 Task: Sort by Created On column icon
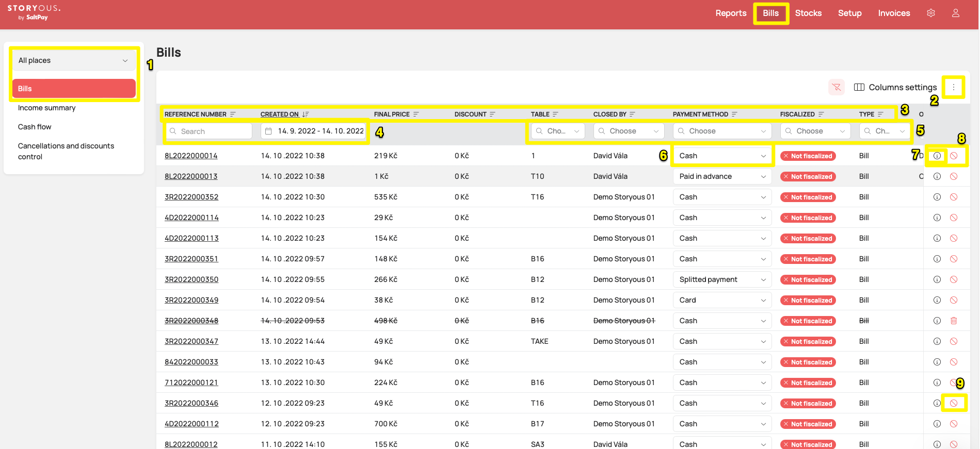point(306,114)
